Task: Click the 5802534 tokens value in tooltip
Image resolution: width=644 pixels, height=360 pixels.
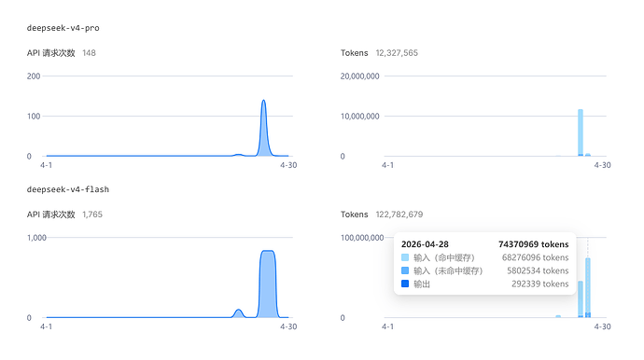Action: pos(538,270)
